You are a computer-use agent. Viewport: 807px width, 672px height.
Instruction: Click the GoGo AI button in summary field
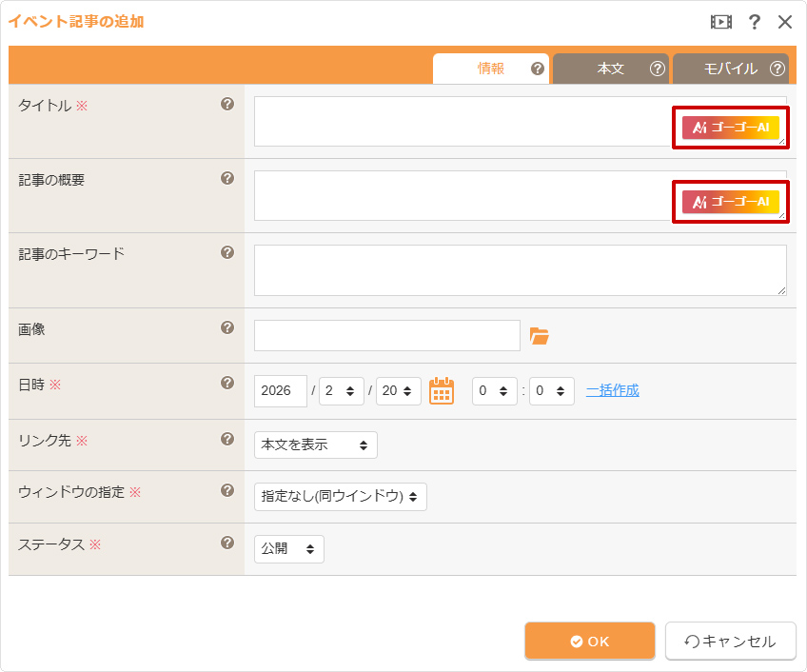(x=731, y=201)
